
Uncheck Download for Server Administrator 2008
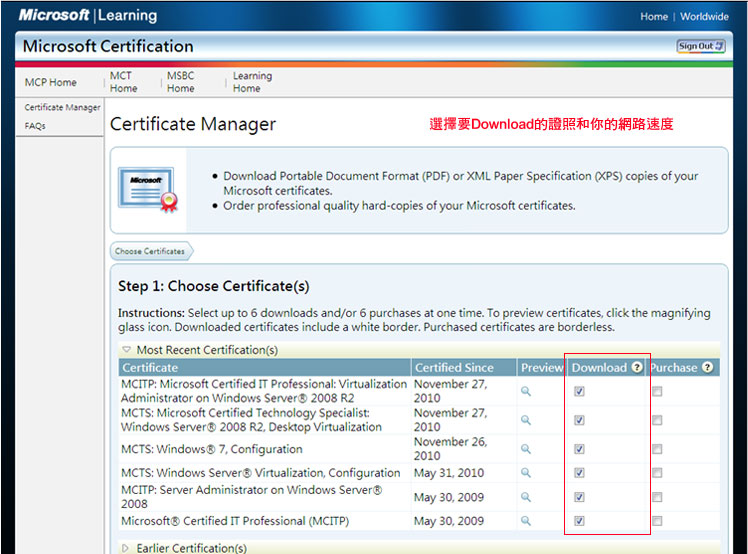(x=579, y=497)
